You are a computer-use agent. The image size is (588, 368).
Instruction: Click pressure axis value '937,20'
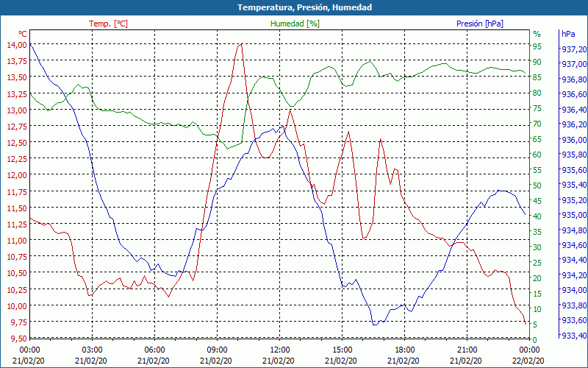[574, 49]
